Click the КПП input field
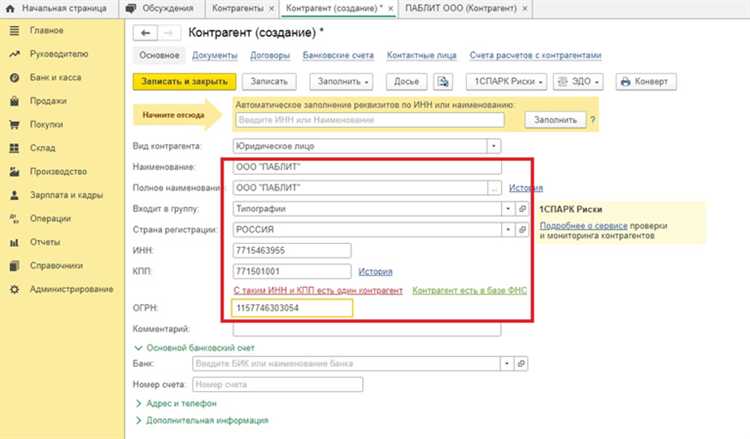The width and height of the screenshot is (750, 439). [292, 272]
